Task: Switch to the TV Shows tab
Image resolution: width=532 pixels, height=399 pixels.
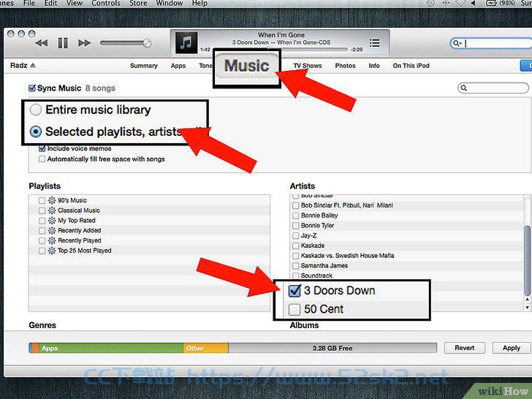Action: 308,66
